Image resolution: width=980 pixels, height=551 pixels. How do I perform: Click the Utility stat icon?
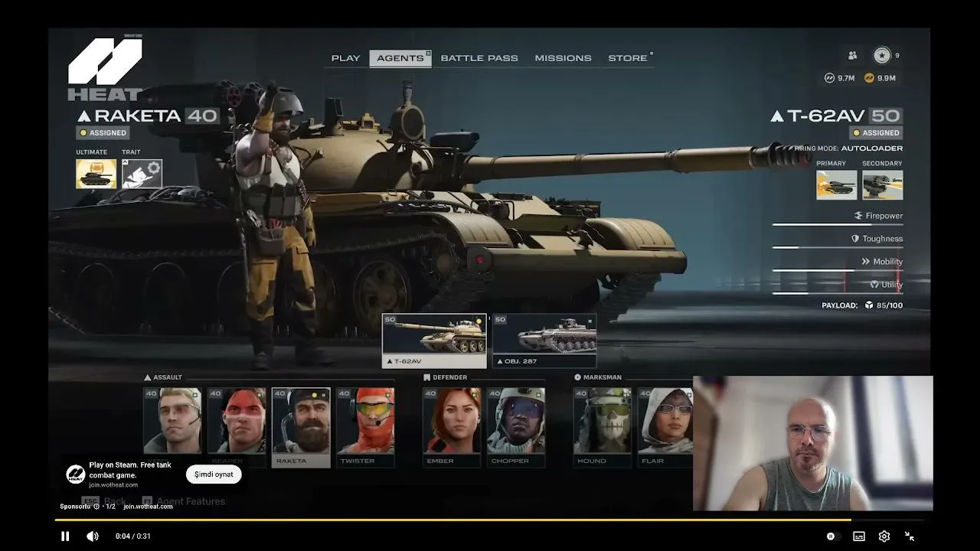(874, 285)
